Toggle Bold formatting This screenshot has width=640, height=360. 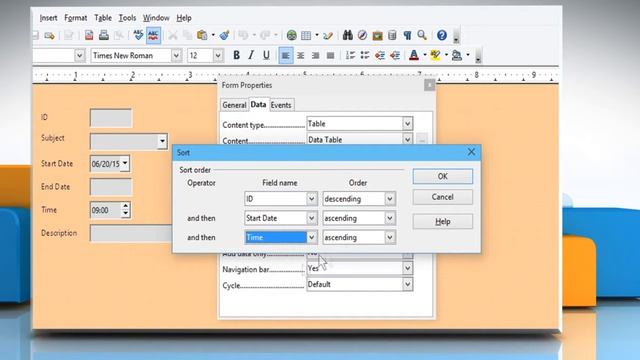pos(236,55)
